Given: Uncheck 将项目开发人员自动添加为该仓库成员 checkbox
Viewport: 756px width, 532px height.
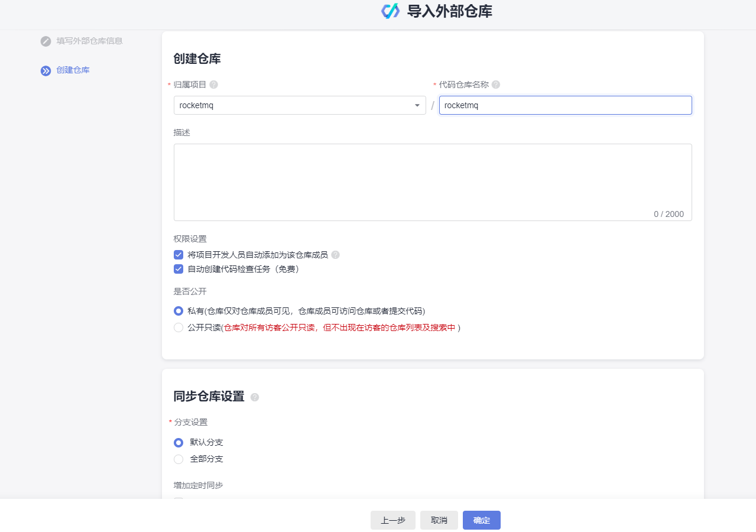Looking at the screenshot, I should tap(179, 255).
